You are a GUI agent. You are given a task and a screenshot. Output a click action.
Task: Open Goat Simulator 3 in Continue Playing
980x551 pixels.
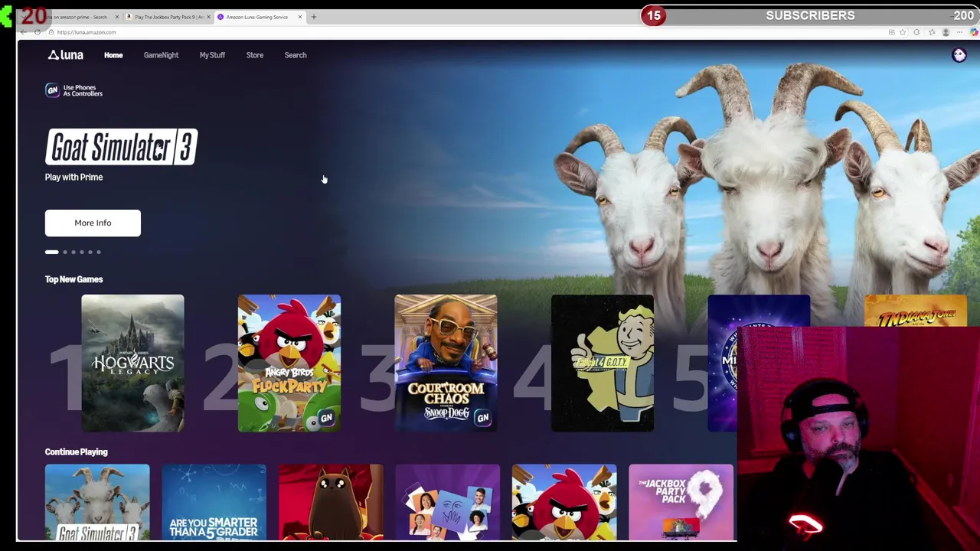pyautogui.click(x=97, y=502)
